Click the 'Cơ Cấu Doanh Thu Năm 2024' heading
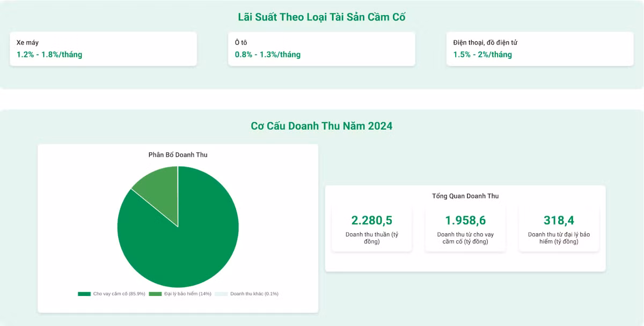 click(321, 126)
